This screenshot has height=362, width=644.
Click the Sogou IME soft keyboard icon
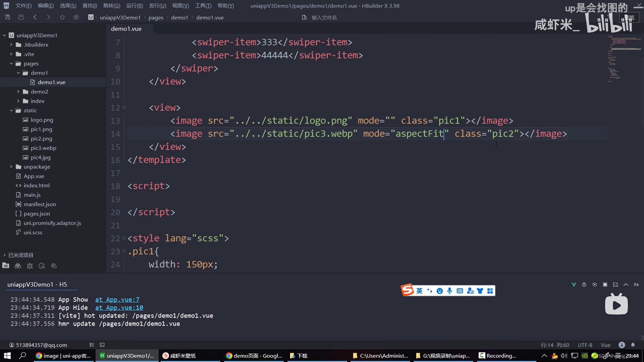[x=460, y=291]
